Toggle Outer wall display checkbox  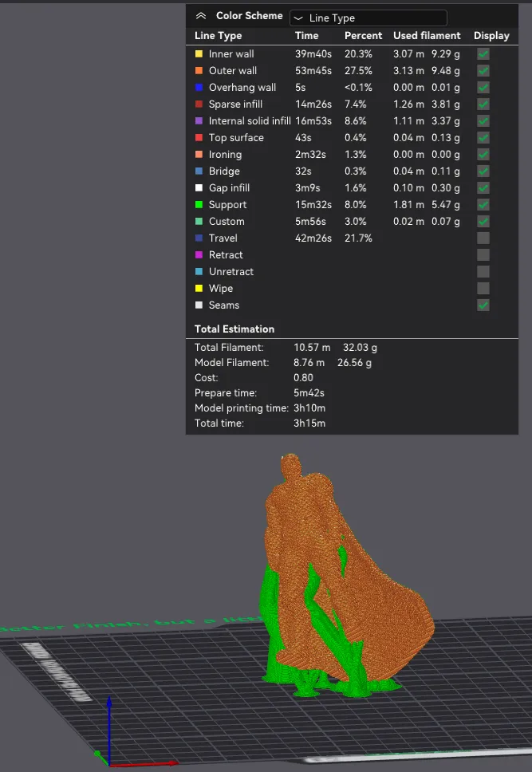(x=483, y=71)
